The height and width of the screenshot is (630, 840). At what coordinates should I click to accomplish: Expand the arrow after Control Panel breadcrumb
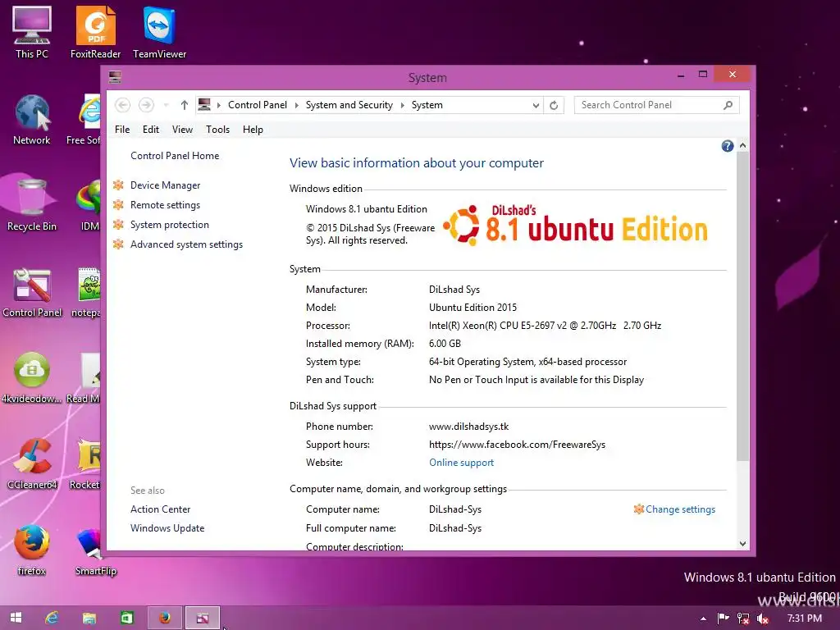coord(297,105)
